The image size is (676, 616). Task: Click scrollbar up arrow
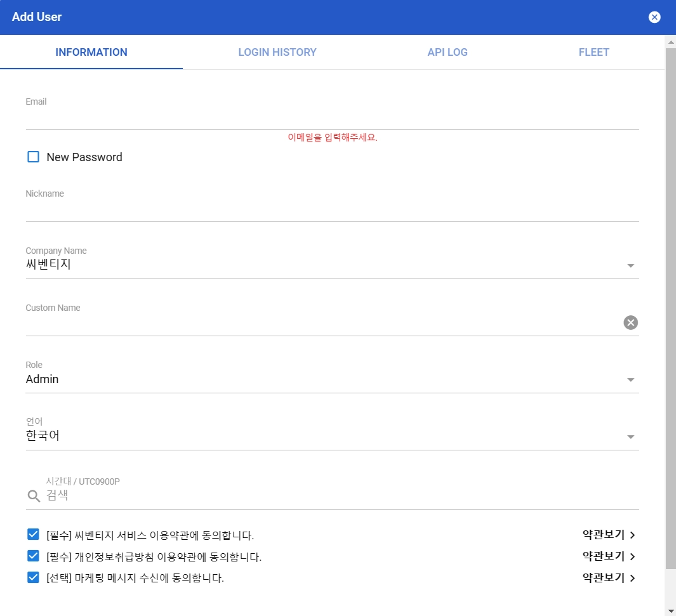(x=670, y=43)
